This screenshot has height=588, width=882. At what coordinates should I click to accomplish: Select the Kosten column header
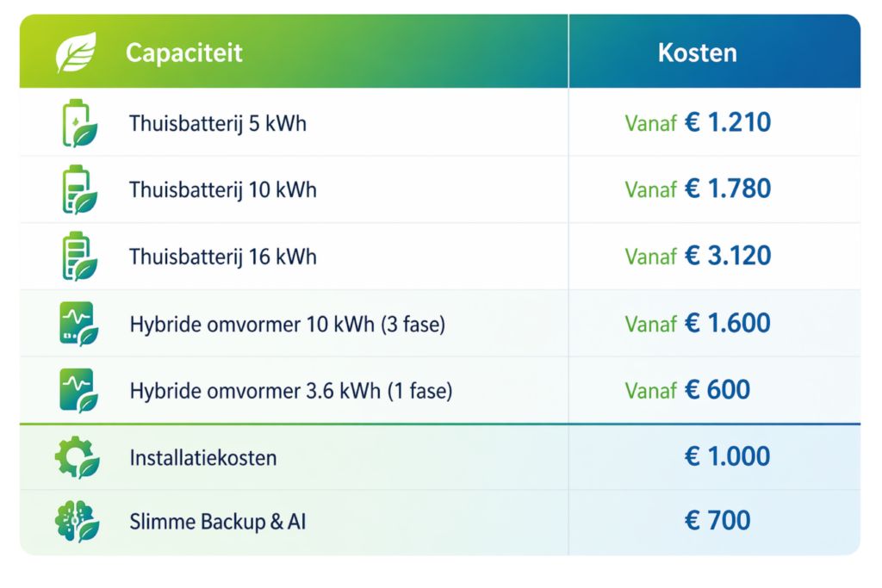pos(697,53)
